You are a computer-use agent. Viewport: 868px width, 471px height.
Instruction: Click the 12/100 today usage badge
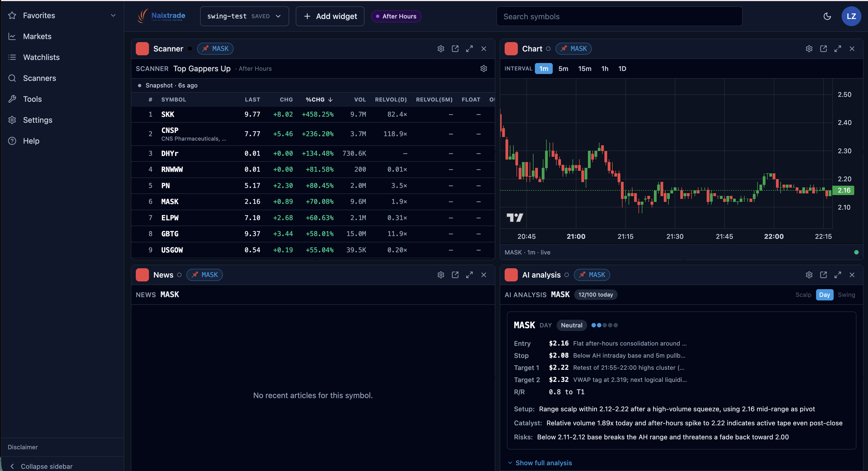coord(595,295)
